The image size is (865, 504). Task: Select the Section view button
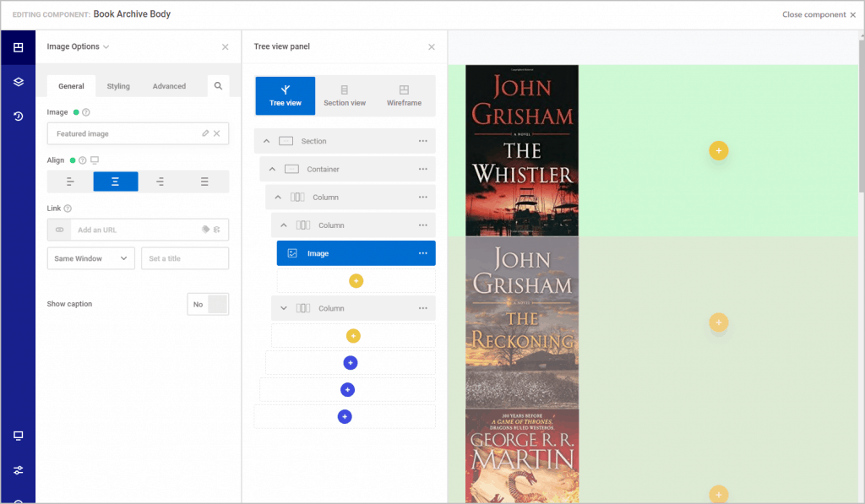345,95
